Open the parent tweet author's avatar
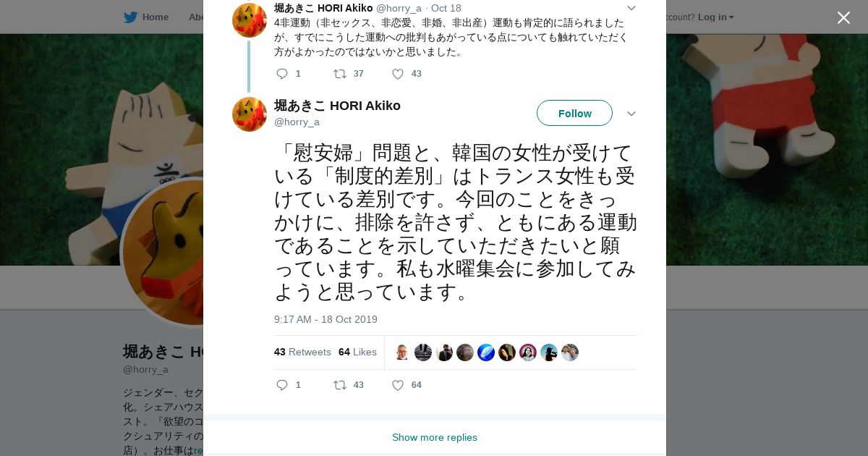 point(250,20)
